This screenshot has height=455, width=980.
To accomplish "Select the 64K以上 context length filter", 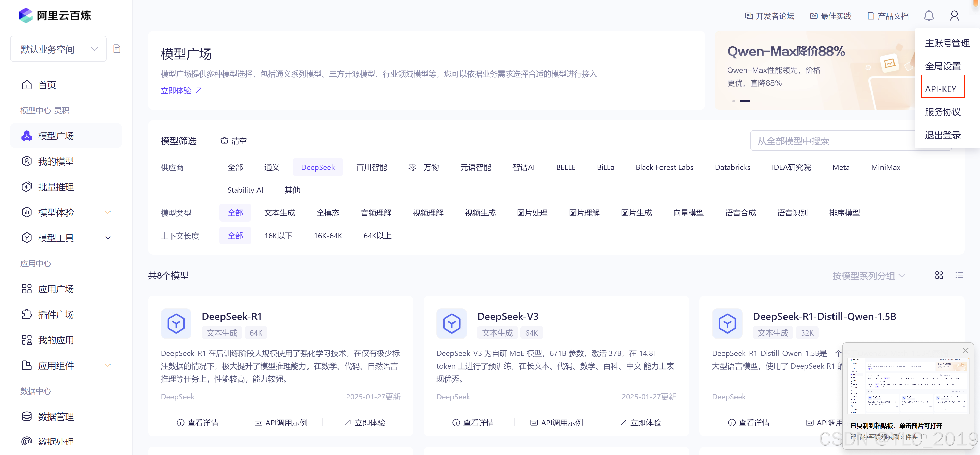I will click(377, 236).
